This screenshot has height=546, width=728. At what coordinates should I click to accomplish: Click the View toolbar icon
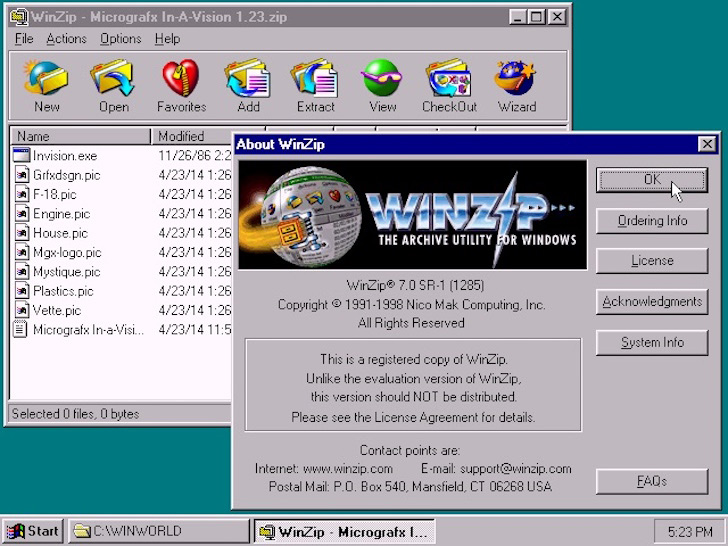click(x=383, y=86)
